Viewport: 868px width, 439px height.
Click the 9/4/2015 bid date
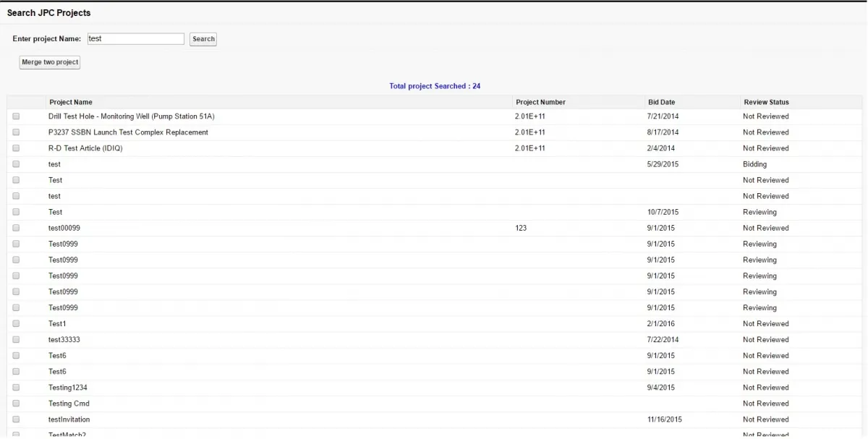(x=661, y=388)
